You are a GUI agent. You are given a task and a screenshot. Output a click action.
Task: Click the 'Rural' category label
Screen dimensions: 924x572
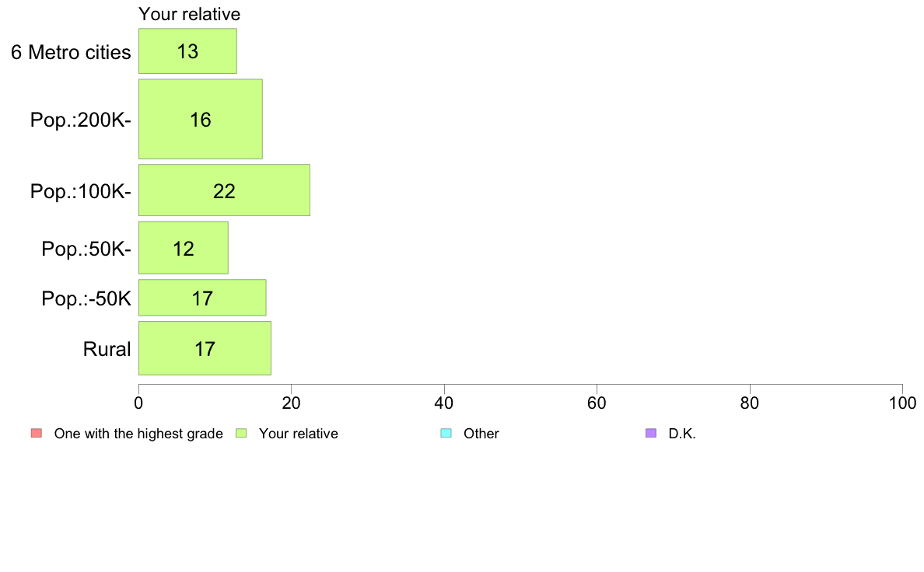pyautogui.click(x=107, y=349)
